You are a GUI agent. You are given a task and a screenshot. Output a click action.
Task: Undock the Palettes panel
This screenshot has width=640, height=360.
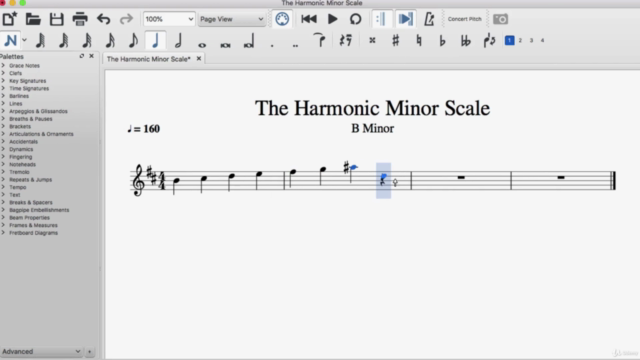tap(82, 56)
